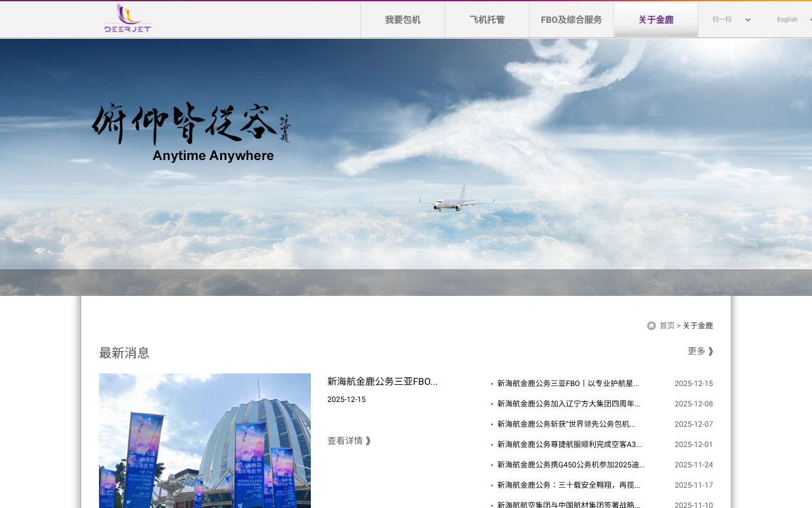The image size is (812, 508).
Task: Click the home icon in the breadcrumb
Action: pos(652,325)
